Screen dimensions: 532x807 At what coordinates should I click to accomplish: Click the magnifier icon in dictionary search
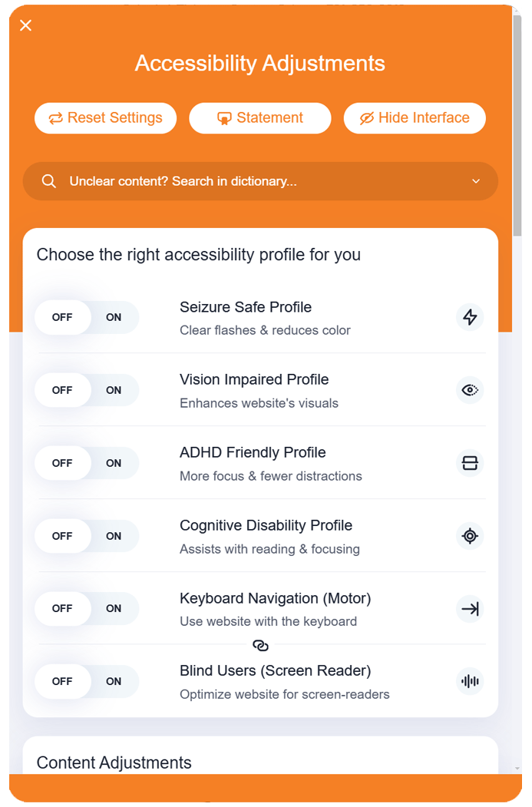pos(49,181)
